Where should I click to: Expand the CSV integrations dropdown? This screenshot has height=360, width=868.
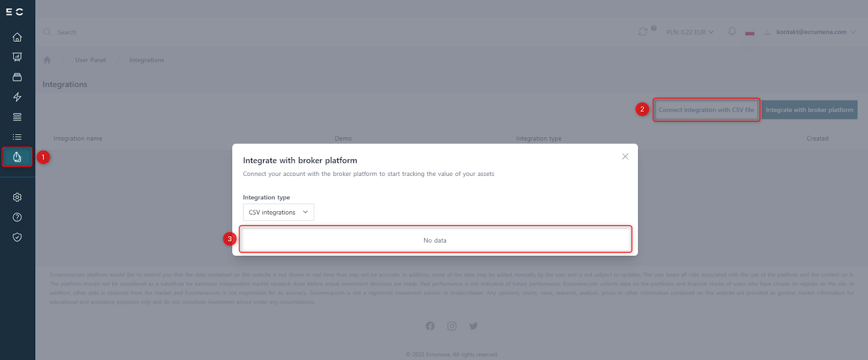coord(278,212)
